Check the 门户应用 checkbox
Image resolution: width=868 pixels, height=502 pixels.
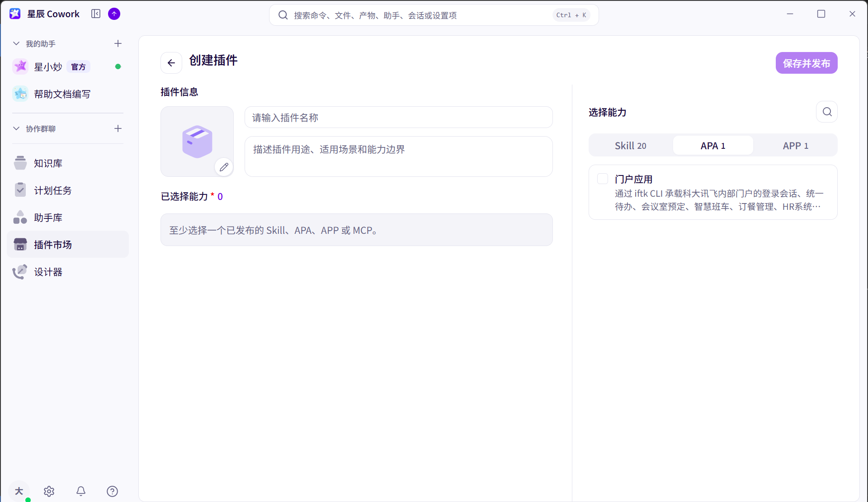coord(603,179)
